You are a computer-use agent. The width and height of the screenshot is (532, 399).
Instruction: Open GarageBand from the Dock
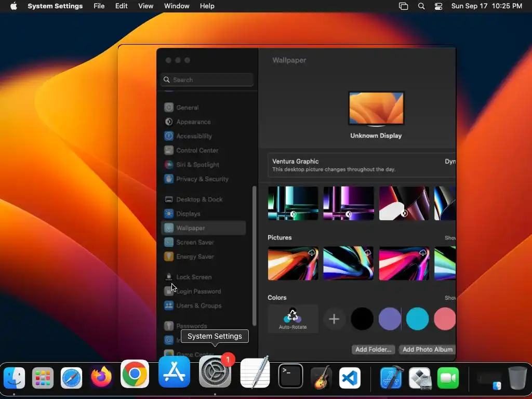pos(321,377)
